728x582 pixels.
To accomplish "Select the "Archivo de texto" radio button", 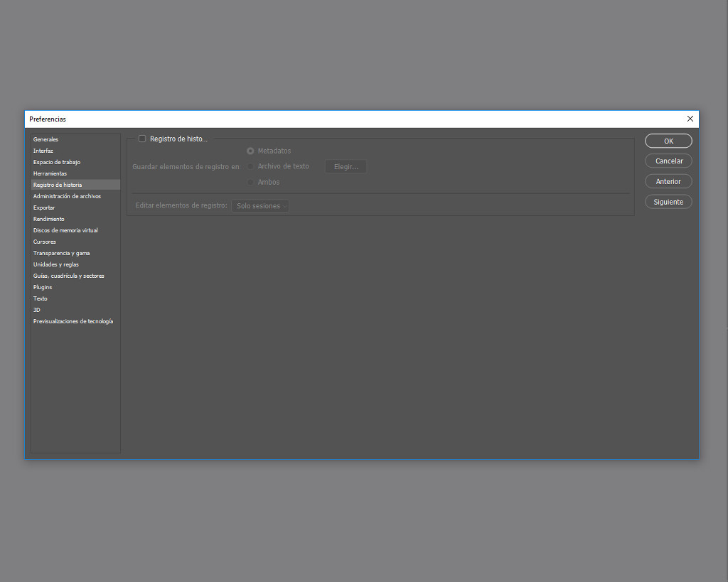I will [x=250, y=166].
